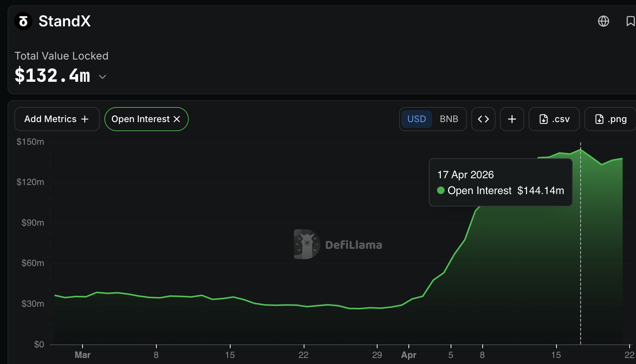
Task: Click the StandX title text
Action: 64,21
